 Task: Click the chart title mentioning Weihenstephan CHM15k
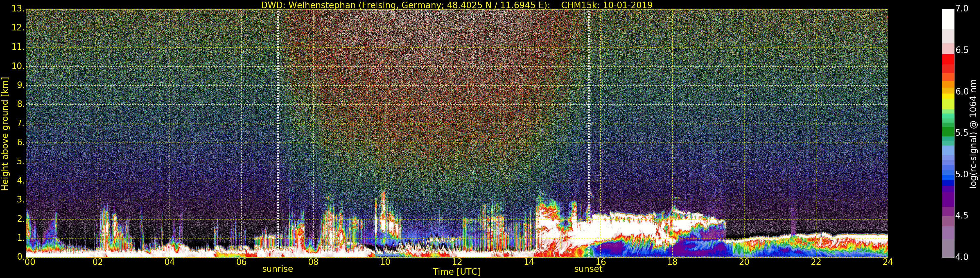click(457, 5)
